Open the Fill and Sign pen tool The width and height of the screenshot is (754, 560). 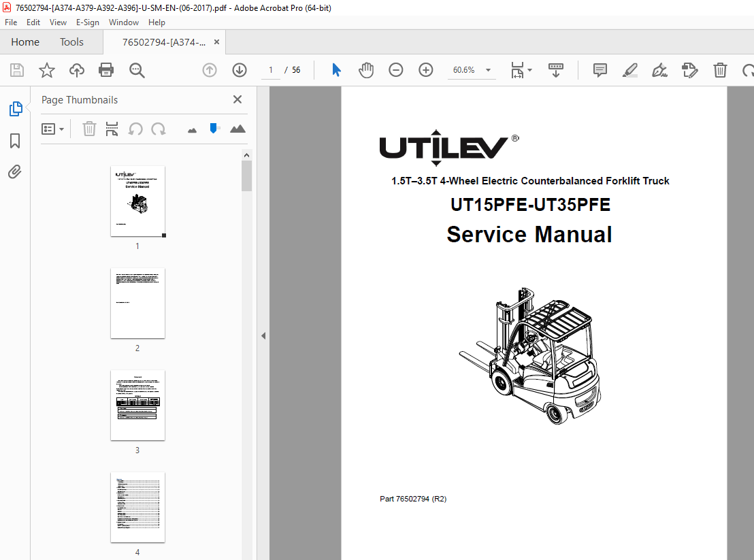659,70
